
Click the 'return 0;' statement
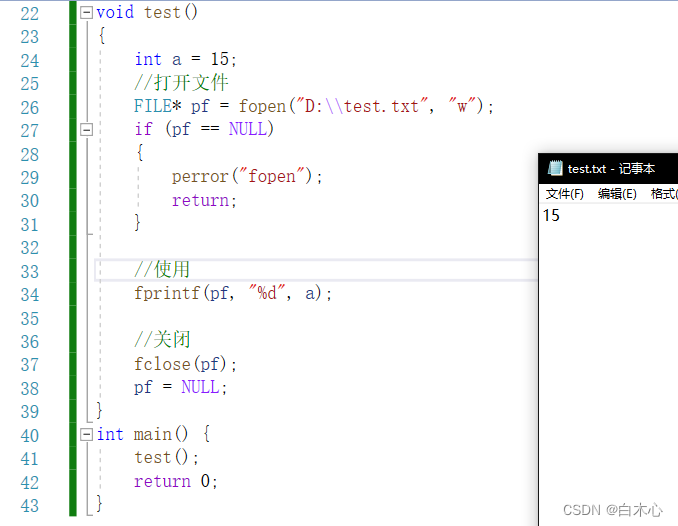coord(176,481)
